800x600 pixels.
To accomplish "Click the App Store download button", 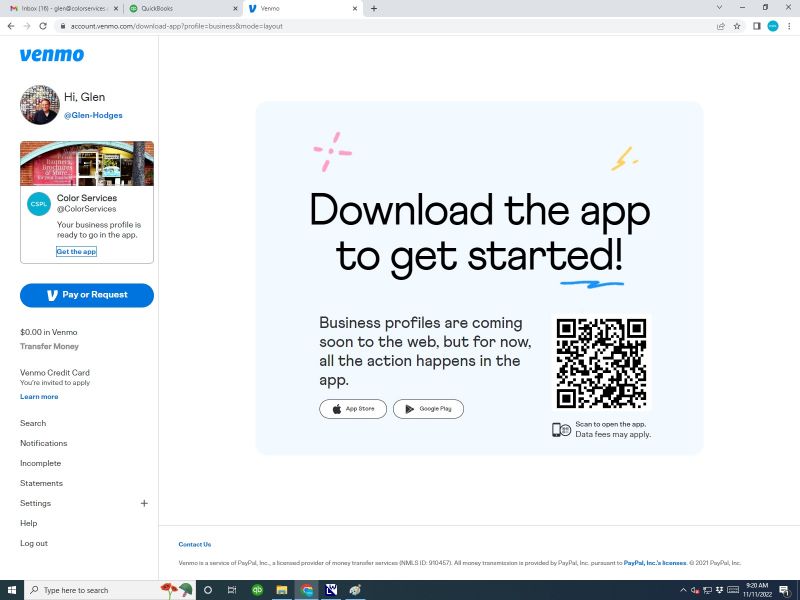I will click(x=353, y=409).
